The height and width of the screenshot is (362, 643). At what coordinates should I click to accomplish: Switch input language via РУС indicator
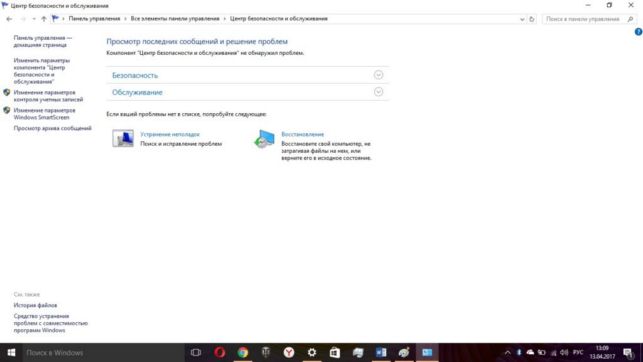pyautogui.click(x=578, y=353)
